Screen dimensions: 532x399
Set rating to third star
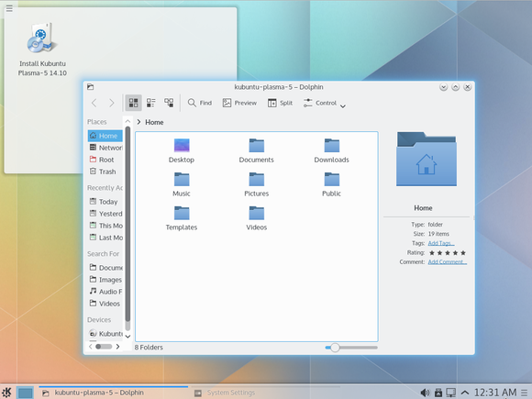pos(448,253)
